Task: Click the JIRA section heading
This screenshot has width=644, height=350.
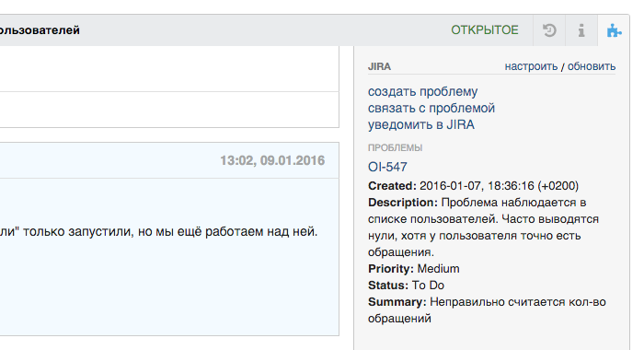Action: pos(379,66)
